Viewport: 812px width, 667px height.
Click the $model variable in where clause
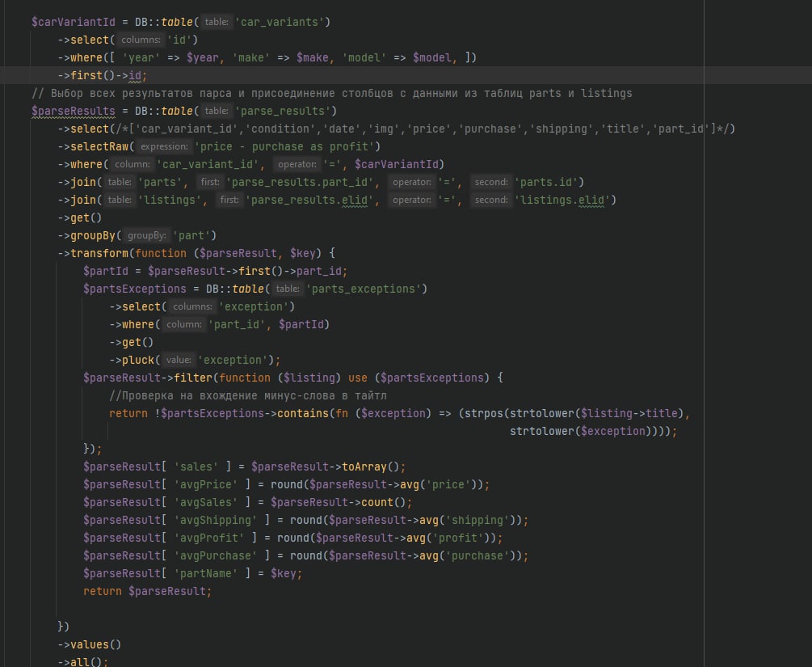click(432, 57)
